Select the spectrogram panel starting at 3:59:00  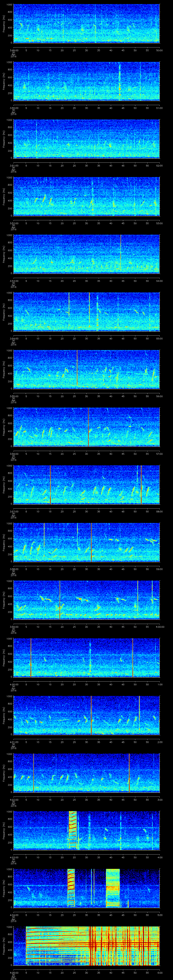point(86,600)
